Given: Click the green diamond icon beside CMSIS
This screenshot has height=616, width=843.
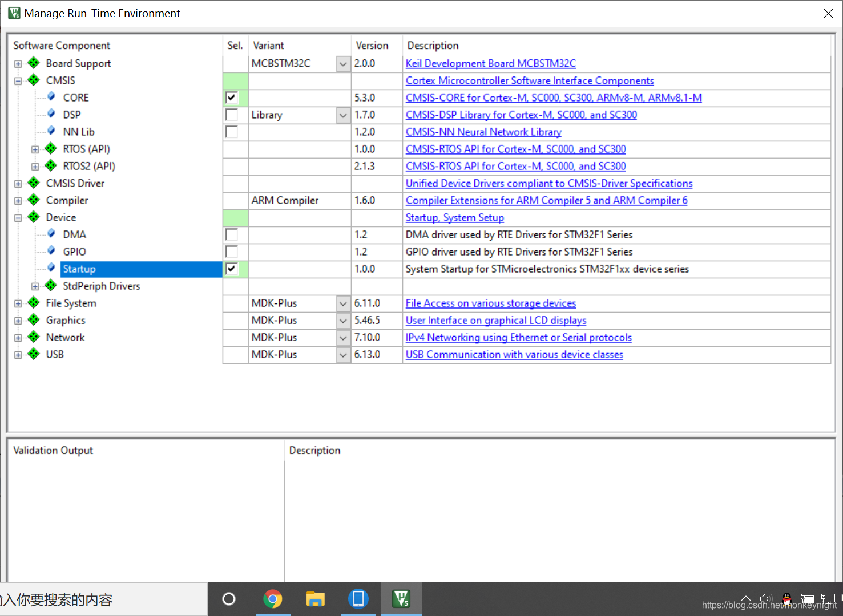Looking at the screenshot, I should [x=34, y=80].
